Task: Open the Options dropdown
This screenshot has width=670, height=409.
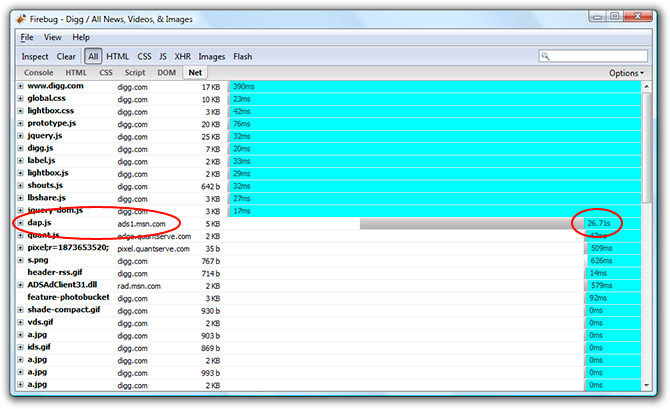Action: 626,73
